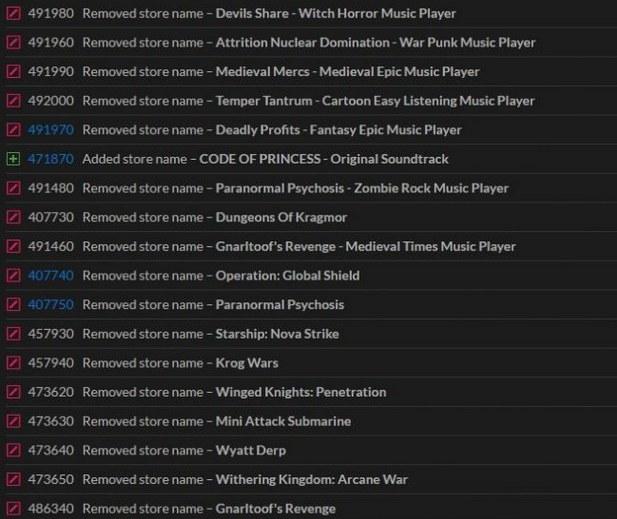Open app ID link 407740
The image size is (617, 519).
point(51,275)
